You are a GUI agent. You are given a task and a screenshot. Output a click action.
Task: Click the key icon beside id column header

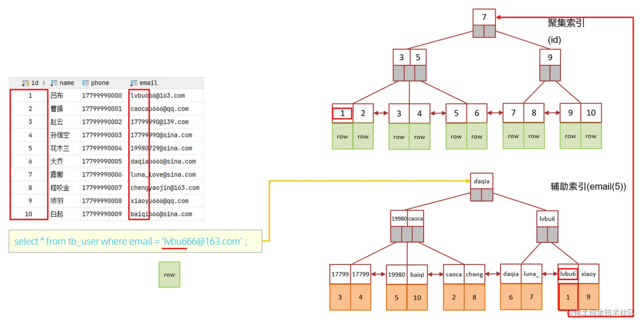pyautogui.click(x=26, y=83)
